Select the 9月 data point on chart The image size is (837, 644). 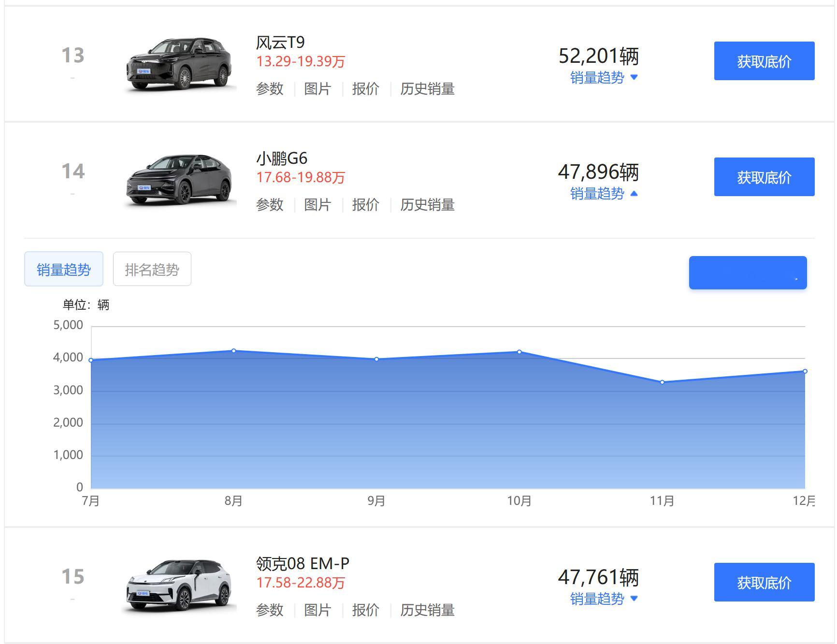click(376, 359)
